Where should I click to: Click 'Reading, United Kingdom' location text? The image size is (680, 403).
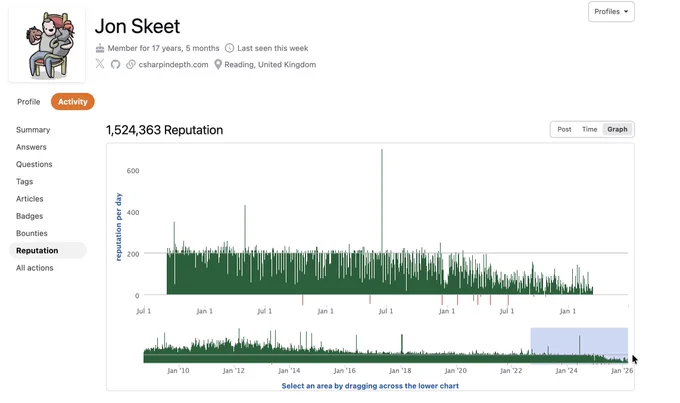(x=270, y=65)
